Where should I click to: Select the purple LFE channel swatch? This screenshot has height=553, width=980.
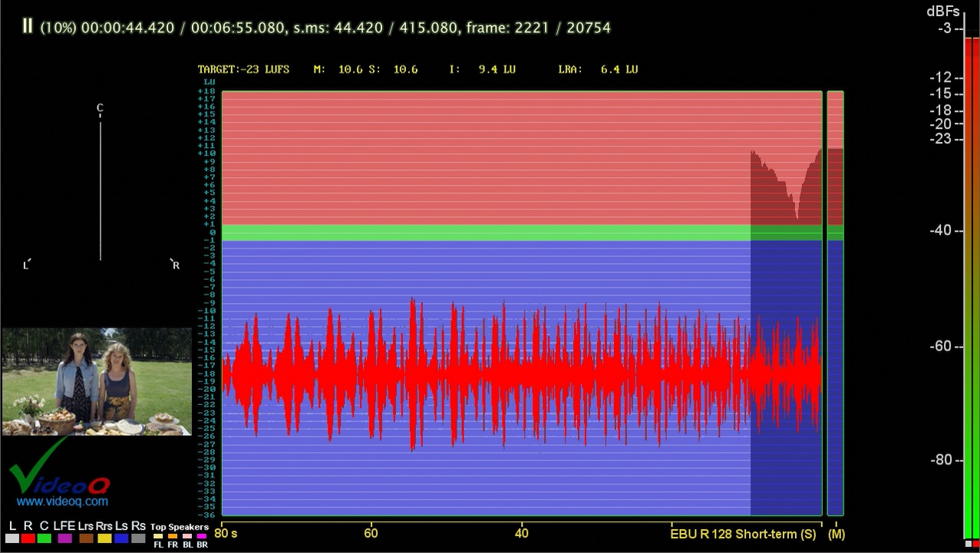(x=64, y=538)
